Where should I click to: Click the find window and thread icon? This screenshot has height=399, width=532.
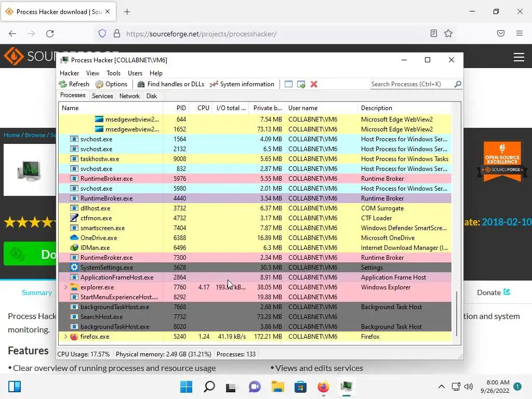[x=301, y=84]
